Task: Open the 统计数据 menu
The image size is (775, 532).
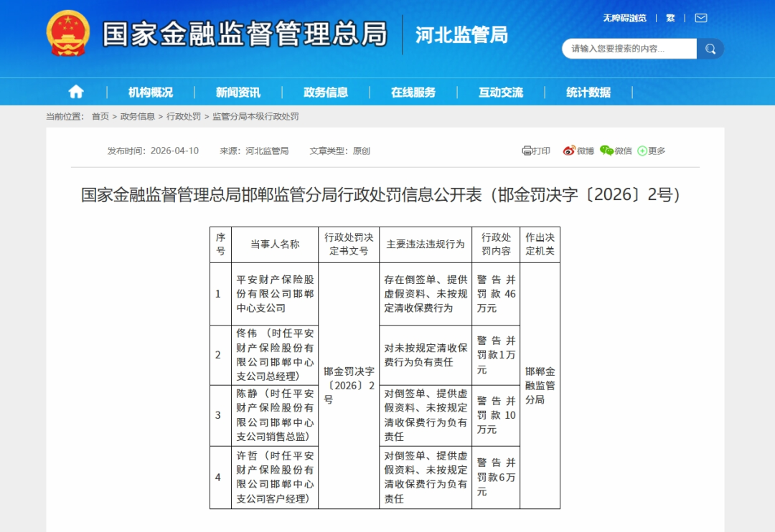Action: [x=588, y=92]
